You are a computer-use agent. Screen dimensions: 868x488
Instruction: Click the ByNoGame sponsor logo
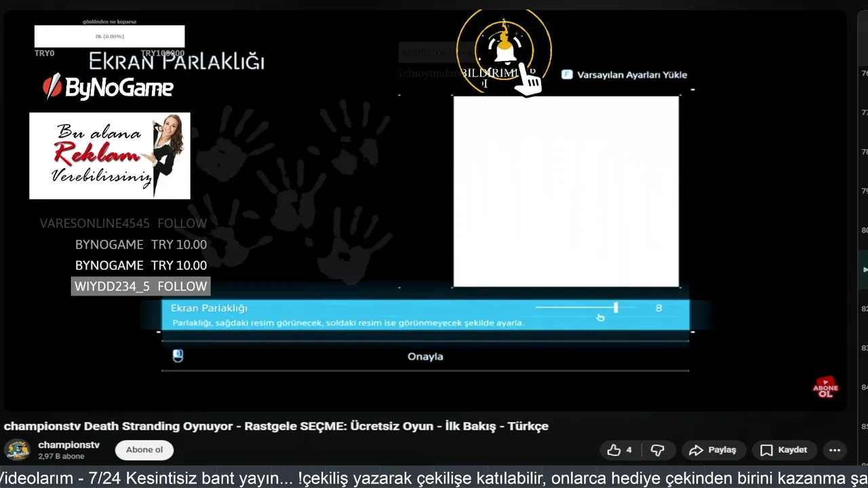pos(108,87)
